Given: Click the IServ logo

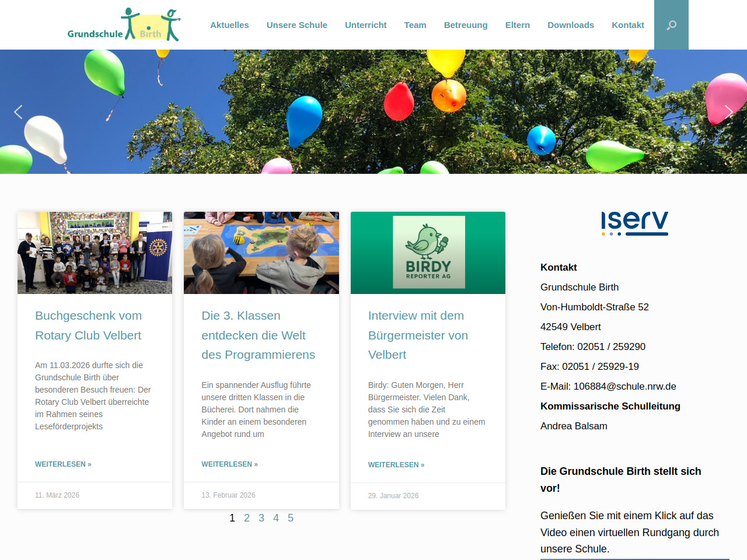Looking at the screenshot, I should [x=634, y=223].
